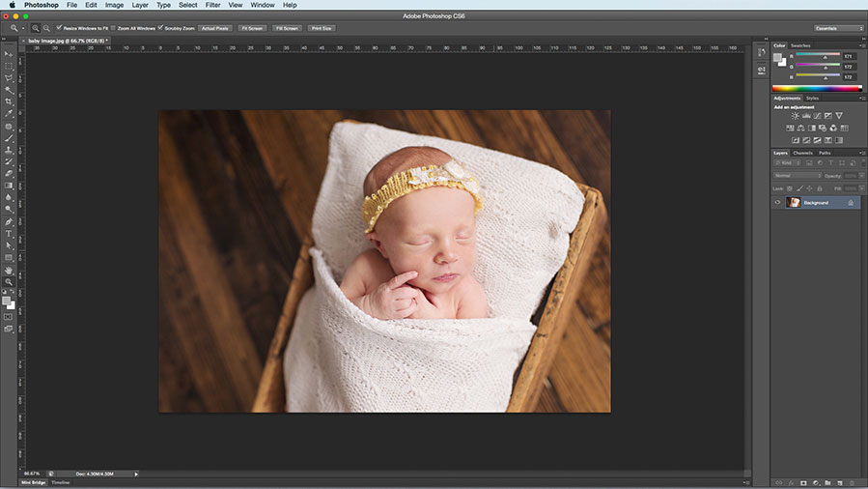This screenshot has height=489, width=868.
Task: Toggle lock position icon
Action: point(809,188)
